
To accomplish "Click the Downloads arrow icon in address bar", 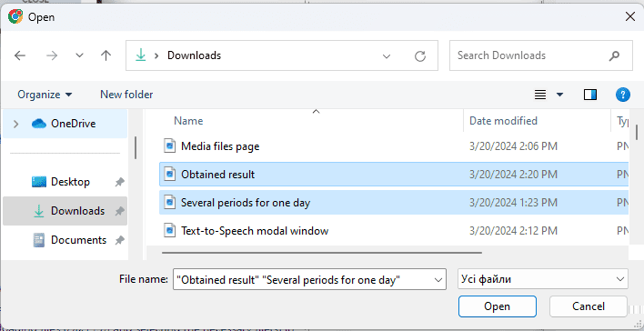I will click(140, 55).
